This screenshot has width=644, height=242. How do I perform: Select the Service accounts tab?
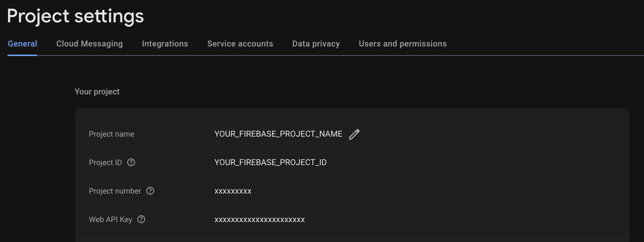point(240,44)
